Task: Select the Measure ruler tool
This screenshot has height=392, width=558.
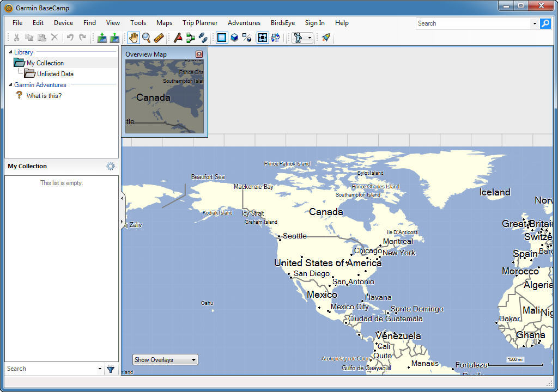Action: (x=159, y=38)
